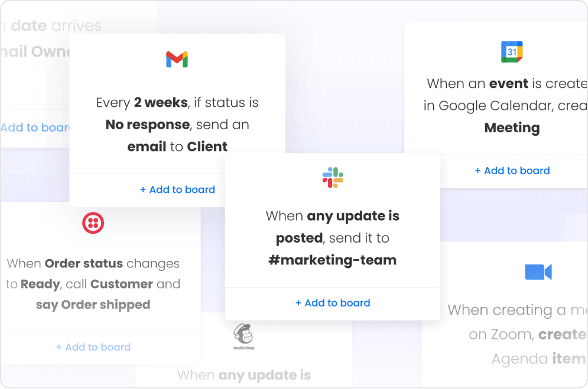Select the '2 weeks' recipe field
This screenshot has height=389, width=588.
161,103
